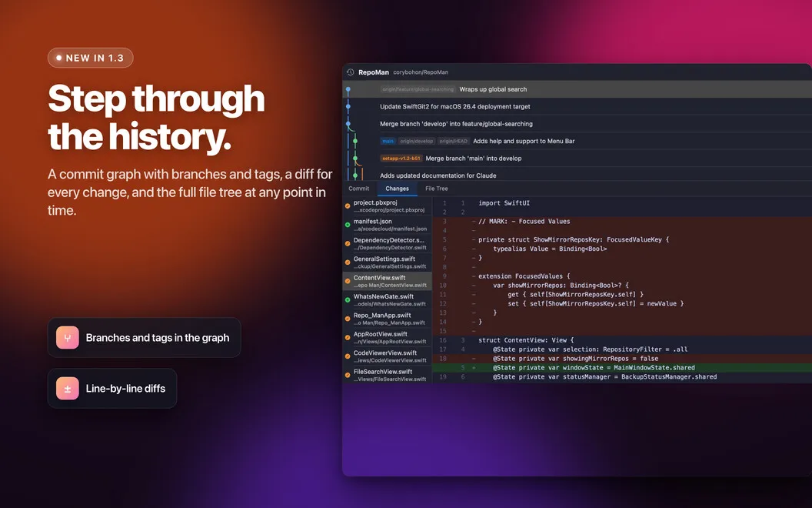The width and height of the screenshot is (812, 508).
Task: Click the 'origin/feature/global-searching' branch label
Action: point(418,89)
